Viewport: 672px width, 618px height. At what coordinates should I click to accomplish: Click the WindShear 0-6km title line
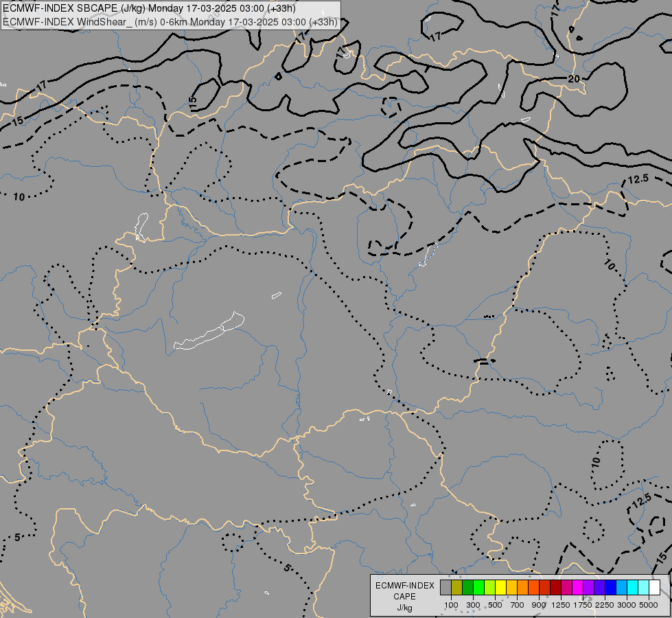170,22
